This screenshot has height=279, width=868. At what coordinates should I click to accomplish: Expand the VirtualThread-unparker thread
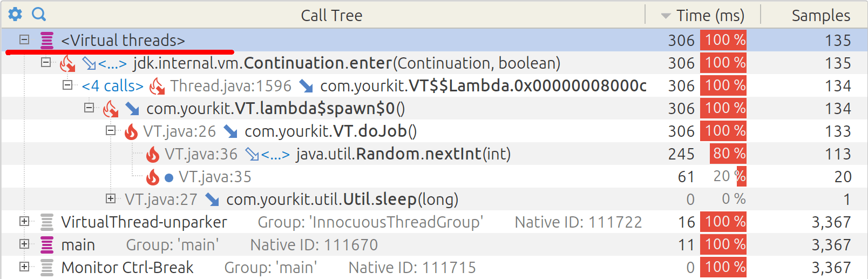24,221
